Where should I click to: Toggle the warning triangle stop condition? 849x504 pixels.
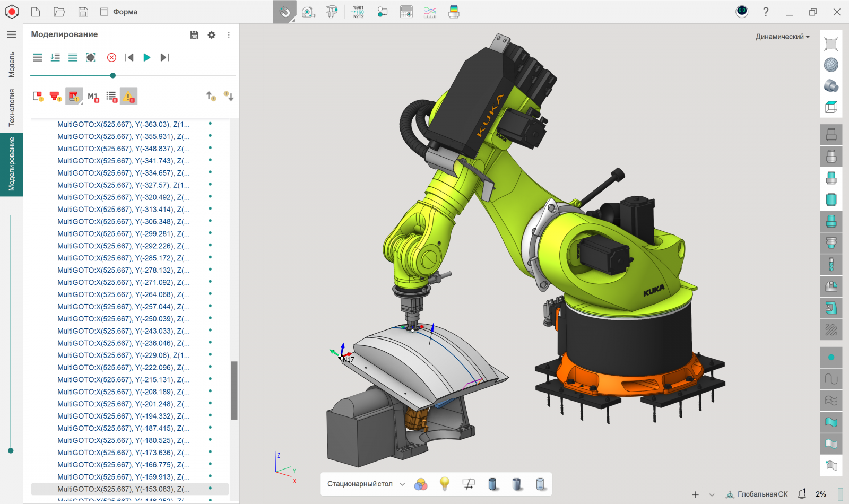tap(128, 96)
